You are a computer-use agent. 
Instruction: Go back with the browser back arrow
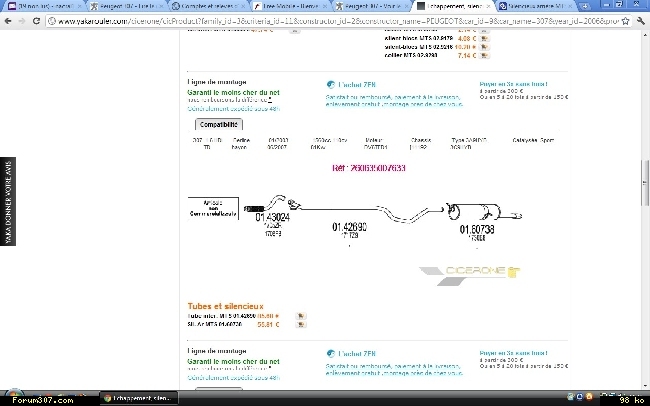pyautogui.click(x=8, y=21)
